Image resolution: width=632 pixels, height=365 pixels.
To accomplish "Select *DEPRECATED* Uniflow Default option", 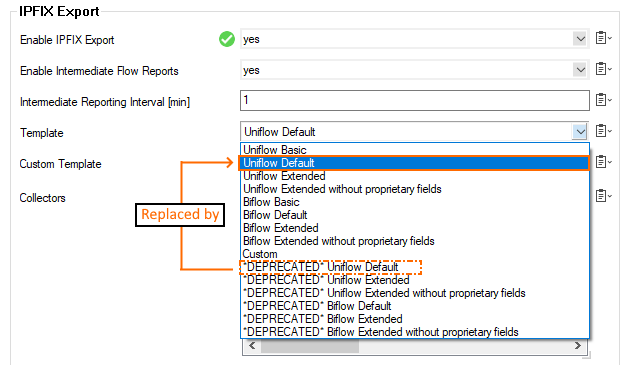I will (415, 267).
